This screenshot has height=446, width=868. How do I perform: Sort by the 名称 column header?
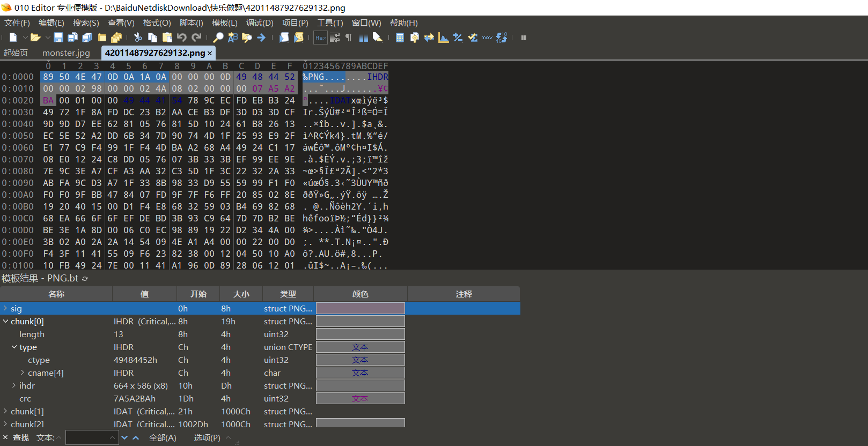(56, 294)
